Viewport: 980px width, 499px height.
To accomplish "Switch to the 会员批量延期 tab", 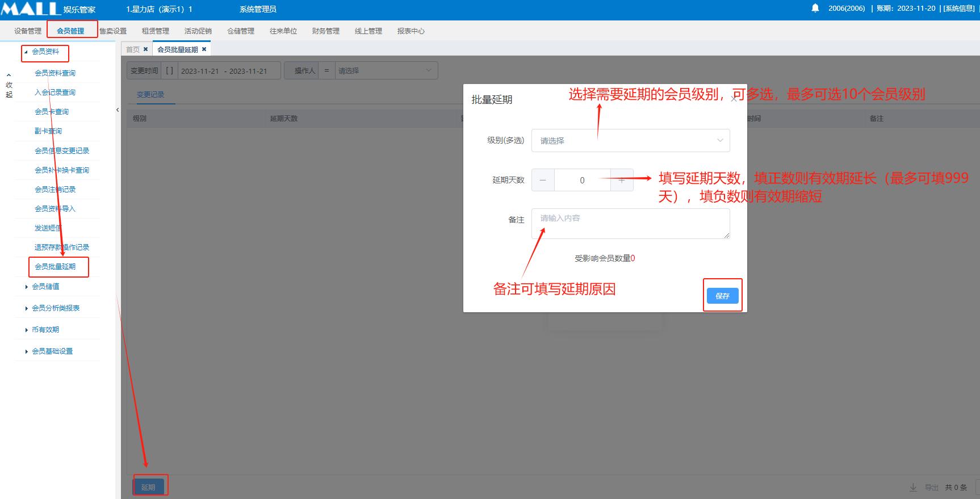I will (178, 49).
